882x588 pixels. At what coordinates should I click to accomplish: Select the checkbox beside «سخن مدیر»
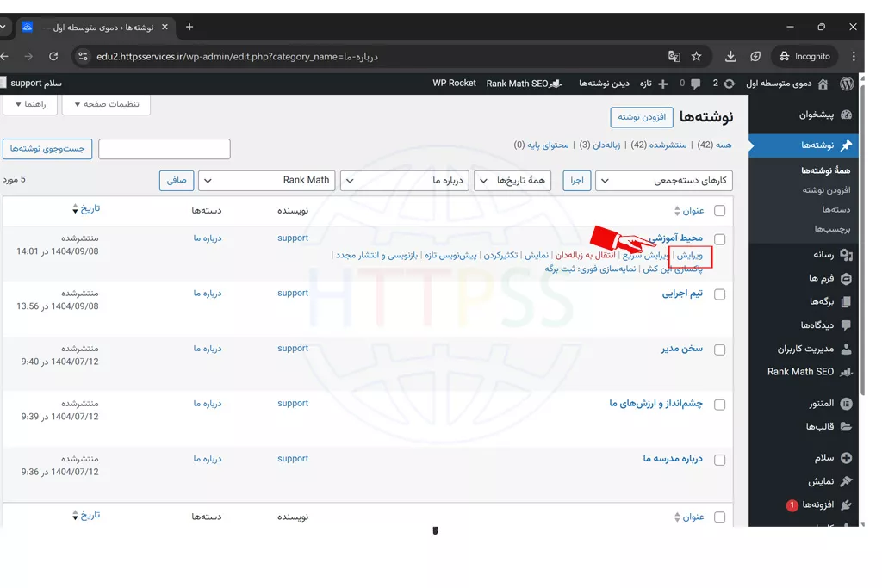click(x=719, y=350)
